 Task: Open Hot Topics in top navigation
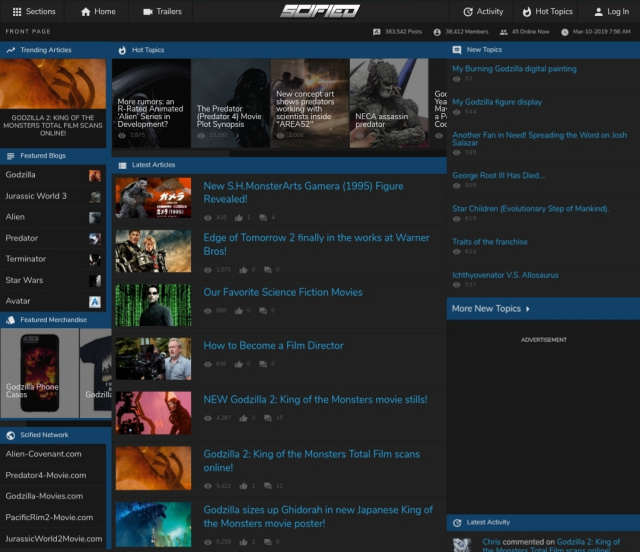547,11
